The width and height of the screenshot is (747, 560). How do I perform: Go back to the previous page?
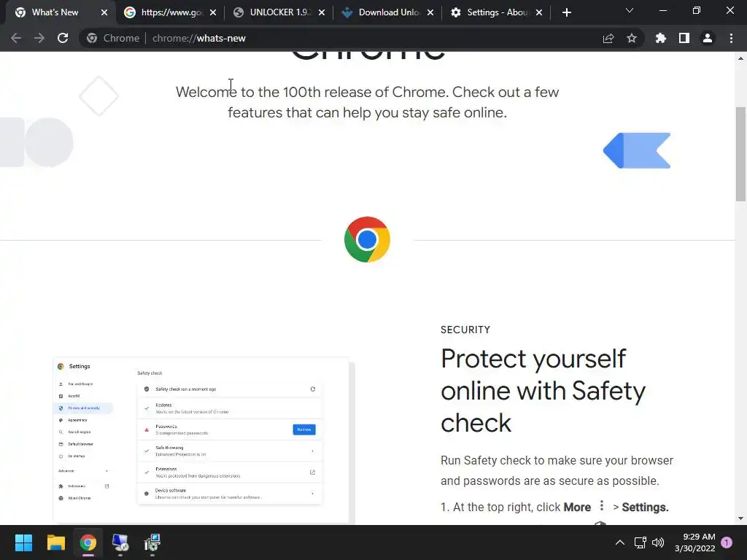(x=16, y=38)
